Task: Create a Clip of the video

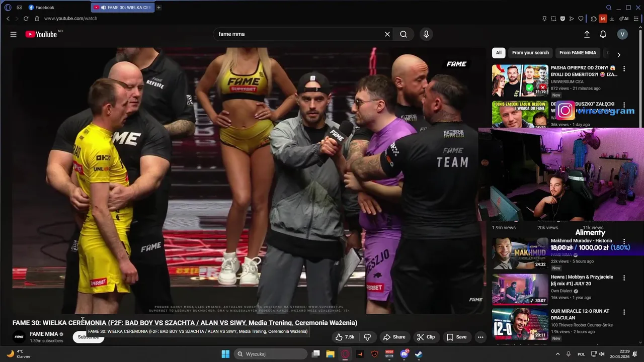Action: click(426, 337)
